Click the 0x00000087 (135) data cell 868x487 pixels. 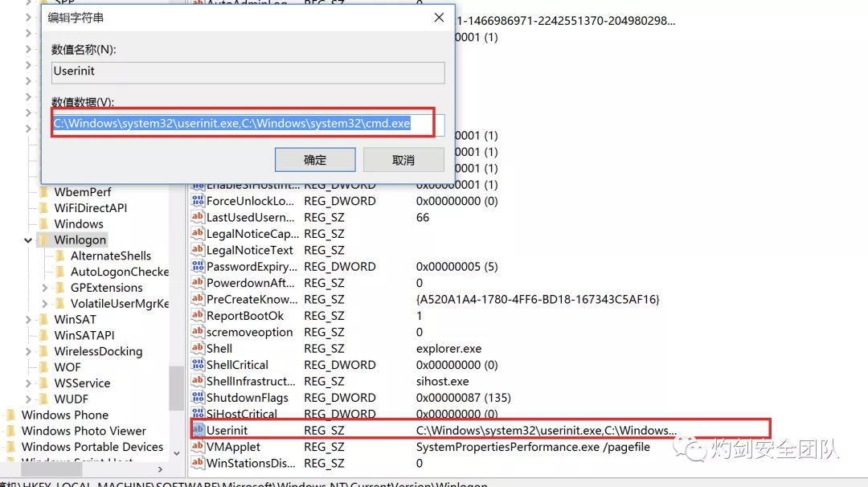[x=464, y=398]
